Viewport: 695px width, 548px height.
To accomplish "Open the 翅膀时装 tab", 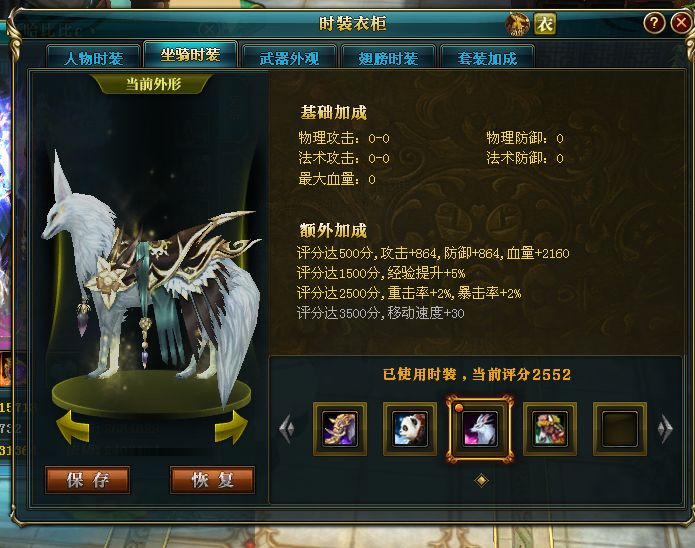I will pos(388,58).
